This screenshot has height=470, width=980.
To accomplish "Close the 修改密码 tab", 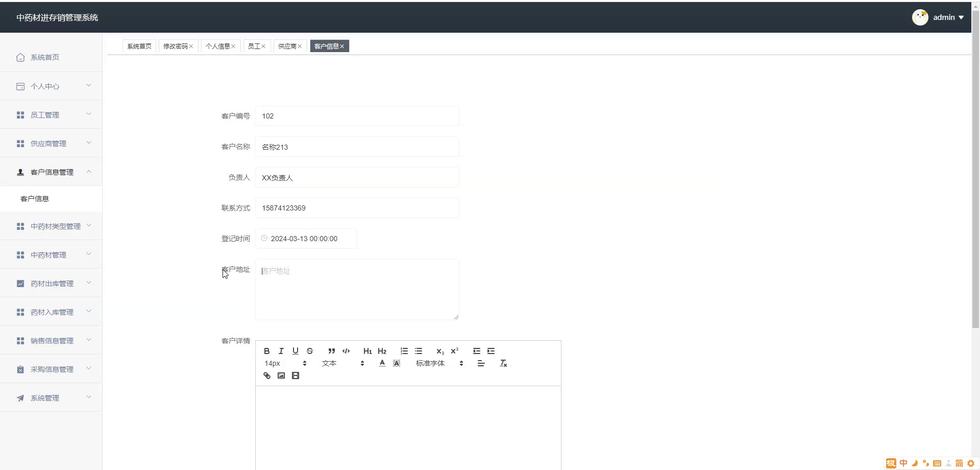I will pos(191,46).
